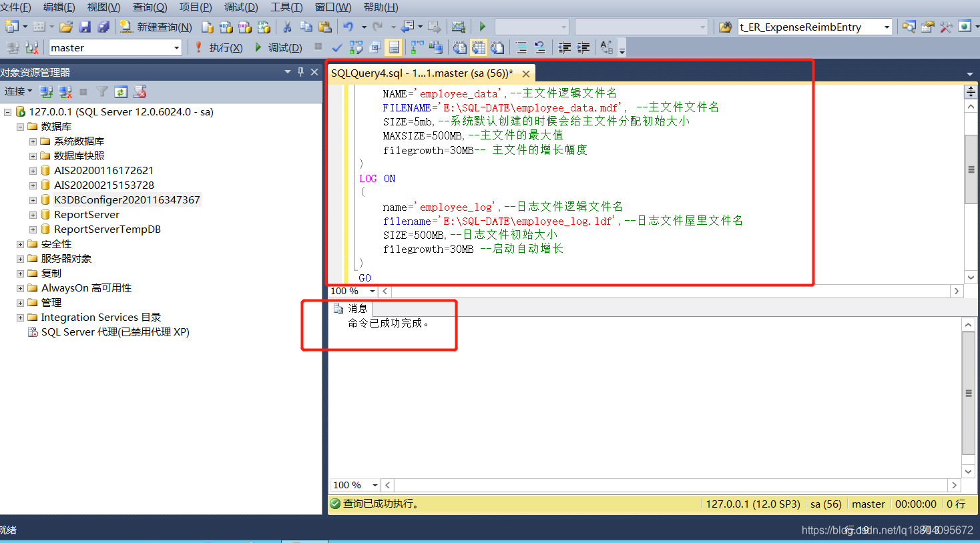Expand the AlwaysOn 高可用性 folder
Viewport: 980px width, 543px height.
[20, 288]
